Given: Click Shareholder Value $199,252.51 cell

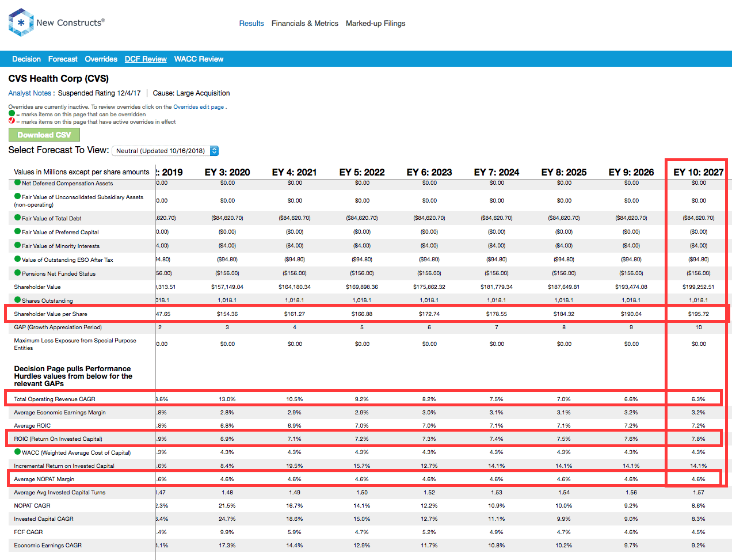Looking at the screenshot, I should point(699,287).
